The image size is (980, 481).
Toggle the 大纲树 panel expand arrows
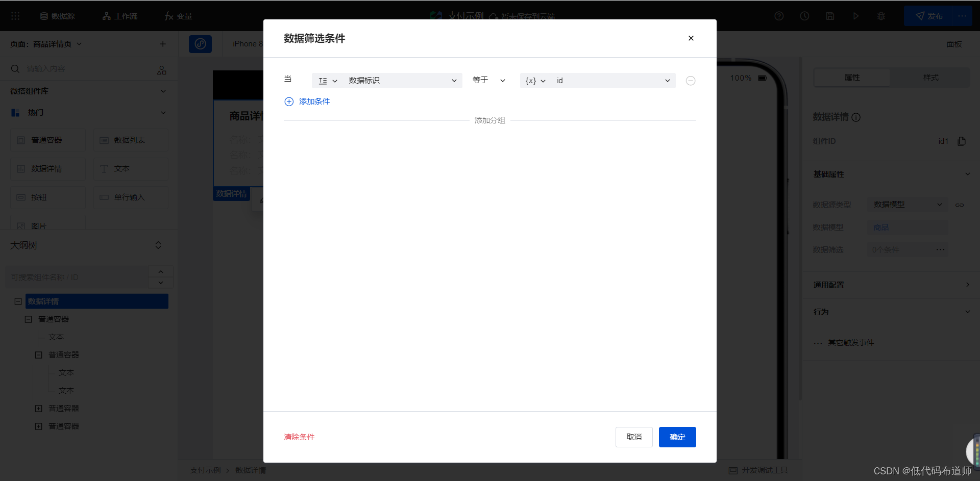pos(158,245)
